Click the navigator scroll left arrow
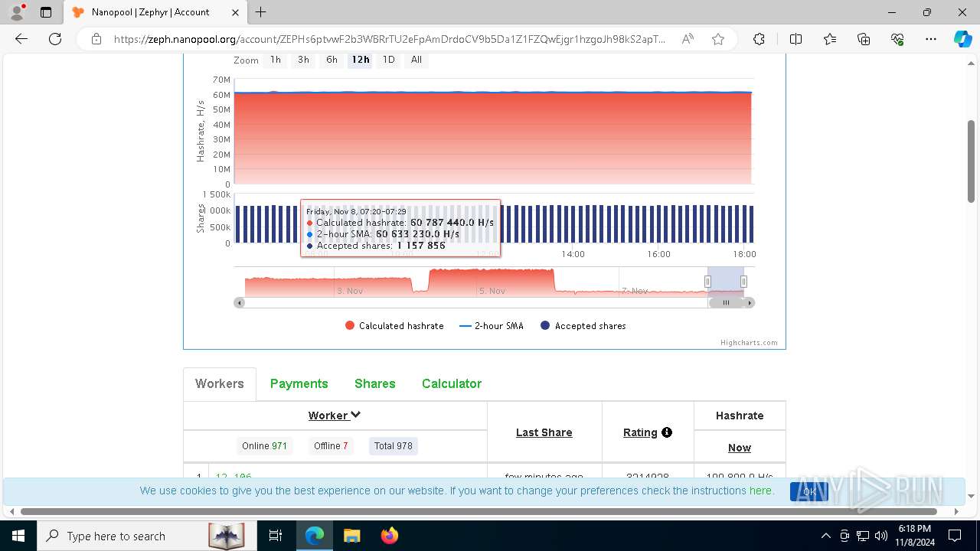Viewport: 980px width, 551px height. [240, 303]
